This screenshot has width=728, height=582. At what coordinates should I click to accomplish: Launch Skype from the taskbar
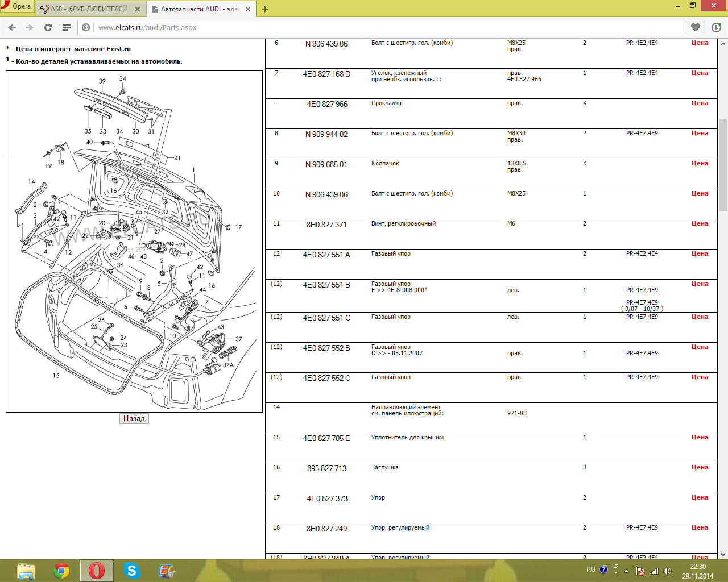click(x=132, y=571)
